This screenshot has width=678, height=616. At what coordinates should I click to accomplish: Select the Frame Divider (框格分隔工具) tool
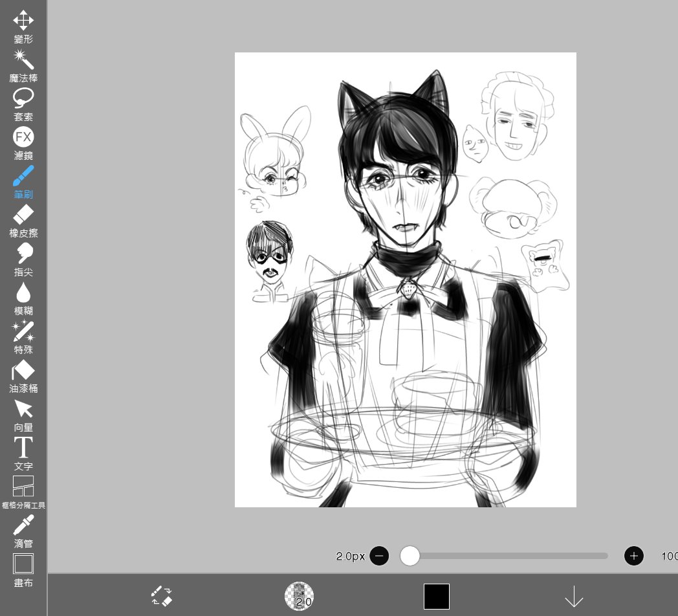pos(23,492)
